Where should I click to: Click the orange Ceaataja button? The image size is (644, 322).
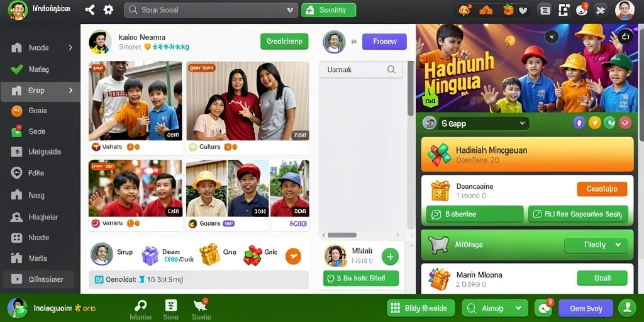coord(602,189)
